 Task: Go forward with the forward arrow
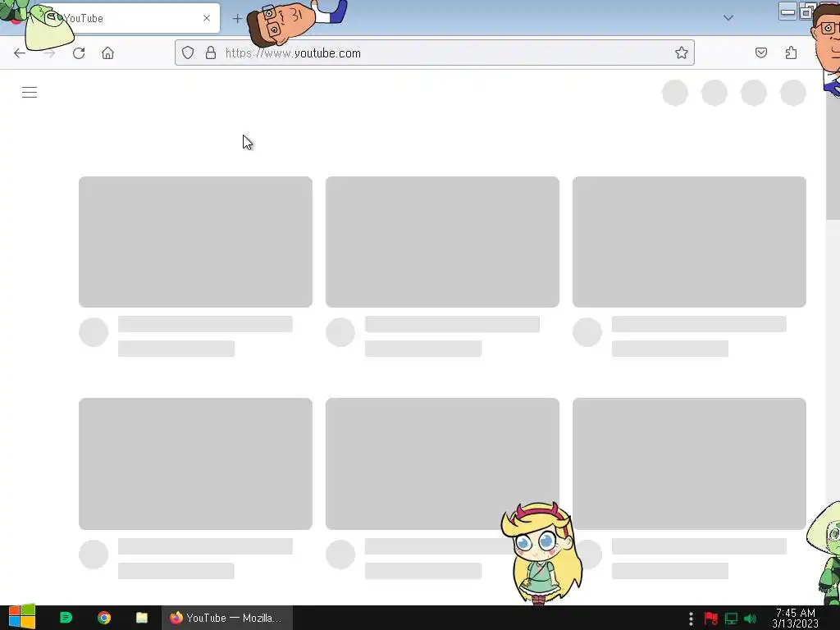49,53
